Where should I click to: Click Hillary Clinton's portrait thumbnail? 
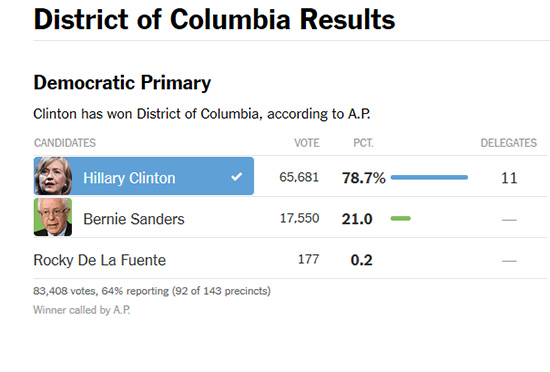point(53,176)
